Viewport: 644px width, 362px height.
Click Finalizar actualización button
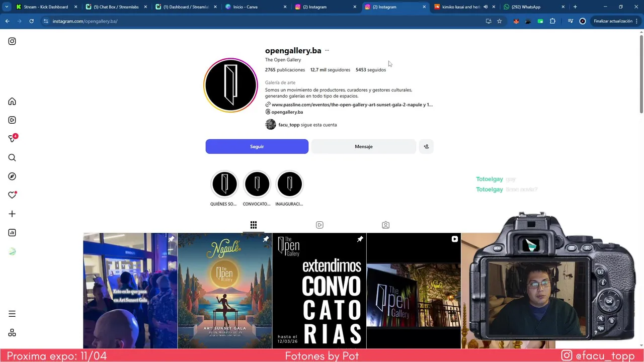(613, 21)
